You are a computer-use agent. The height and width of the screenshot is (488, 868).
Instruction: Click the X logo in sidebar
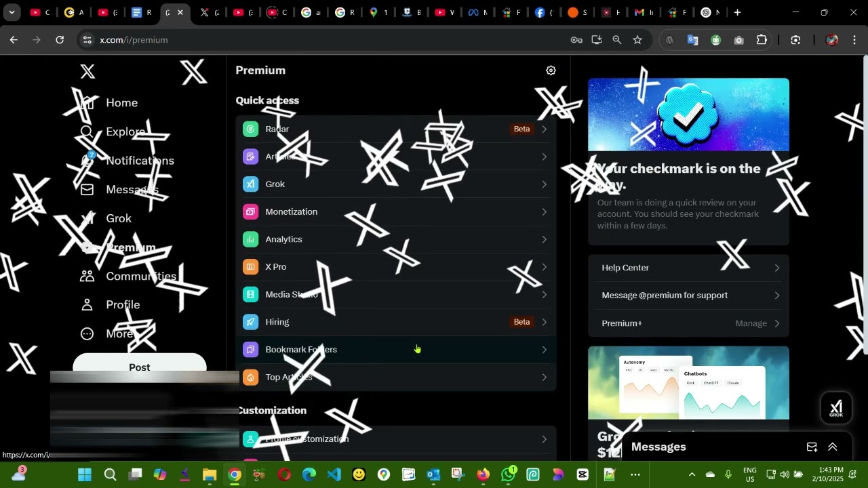[x=87, y=71]
